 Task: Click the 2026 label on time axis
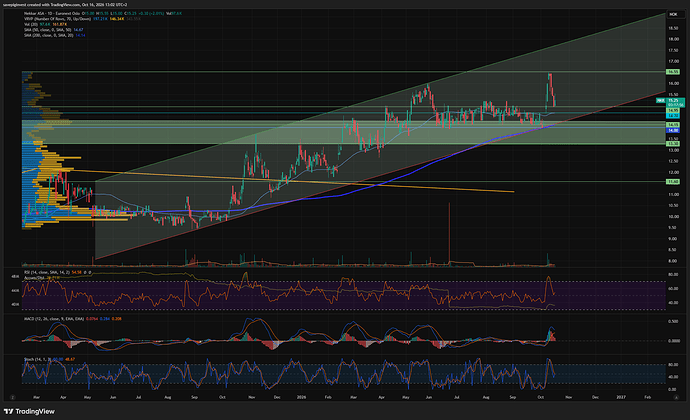(301, 397)
